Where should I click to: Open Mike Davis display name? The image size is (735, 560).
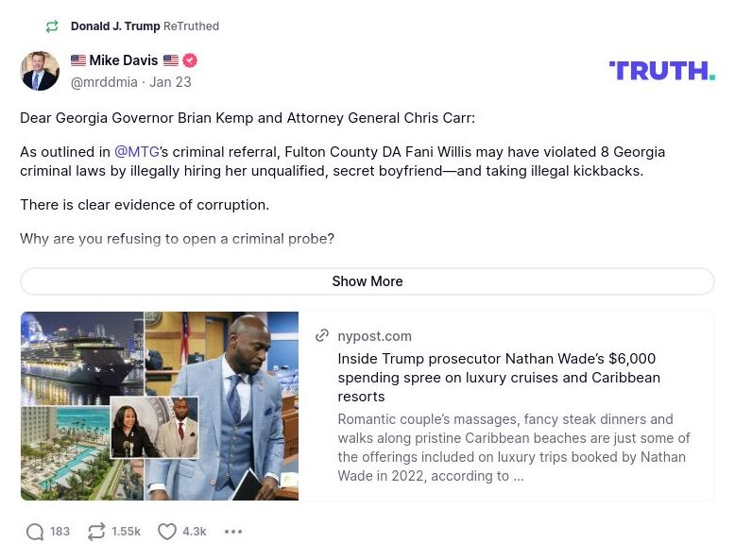[124, 60]
